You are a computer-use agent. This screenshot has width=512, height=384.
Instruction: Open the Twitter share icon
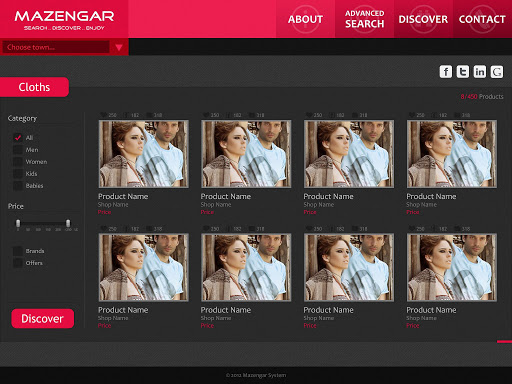pyautogui.click(x=463, y=72)
